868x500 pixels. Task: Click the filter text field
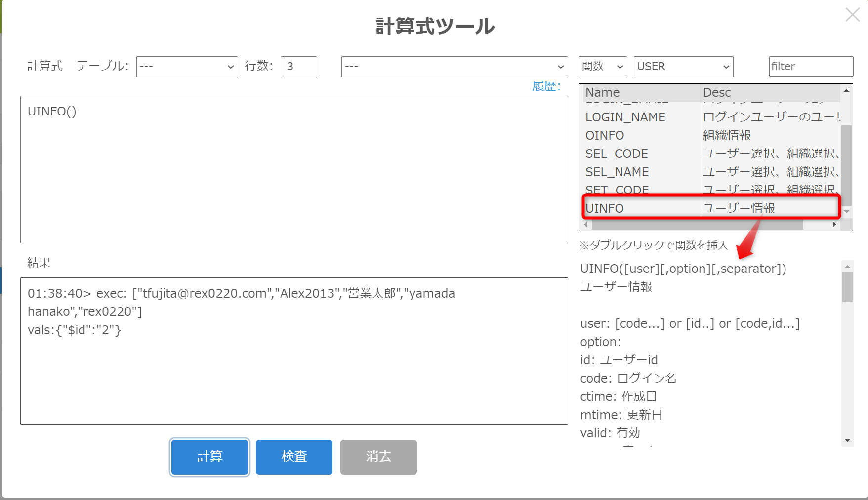[x=811, y=66]
